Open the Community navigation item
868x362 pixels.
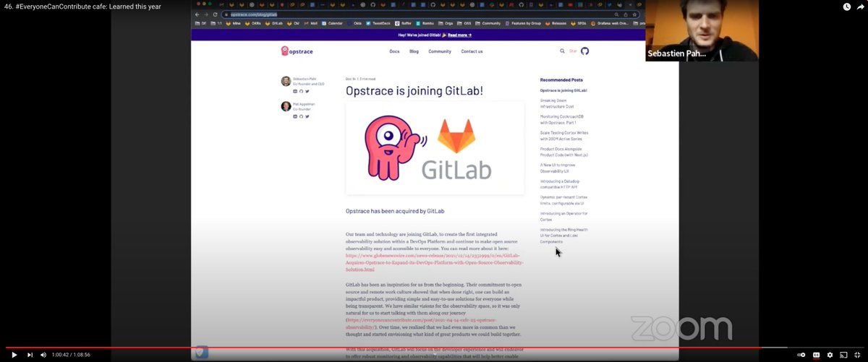click(440, 51)
